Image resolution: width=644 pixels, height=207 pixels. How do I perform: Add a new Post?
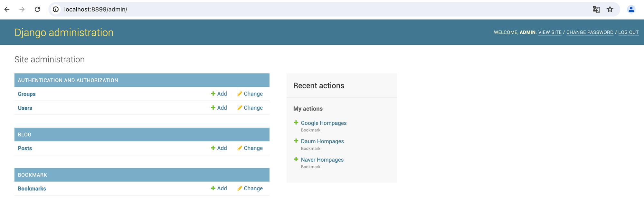(x=219, y=148)
